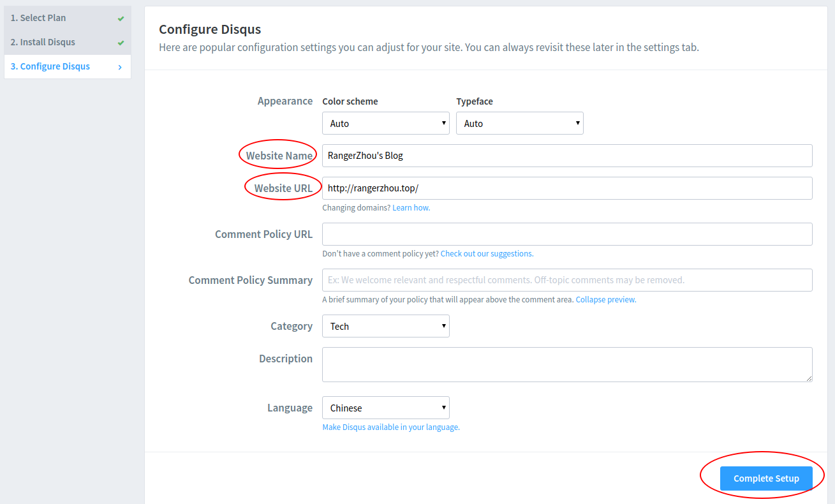Viewport: 835px width, 504px height.
Task: Open the Install Disqus step
Action: [68, 42]
